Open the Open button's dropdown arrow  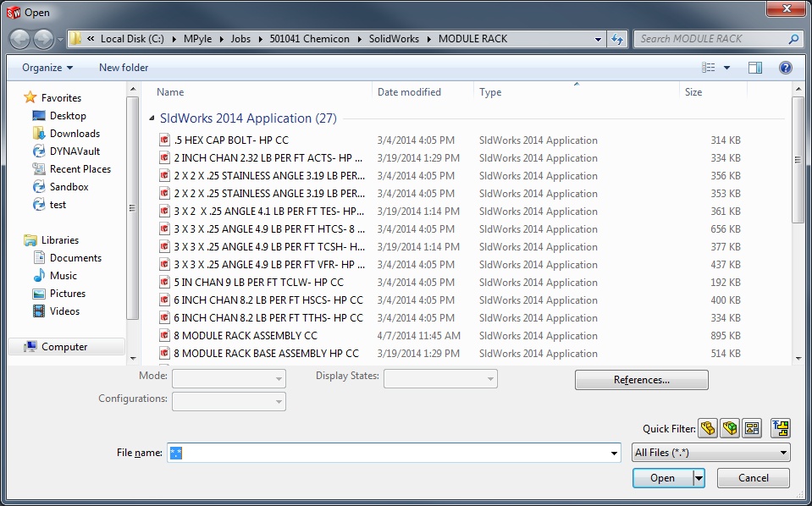coord(699,478)
